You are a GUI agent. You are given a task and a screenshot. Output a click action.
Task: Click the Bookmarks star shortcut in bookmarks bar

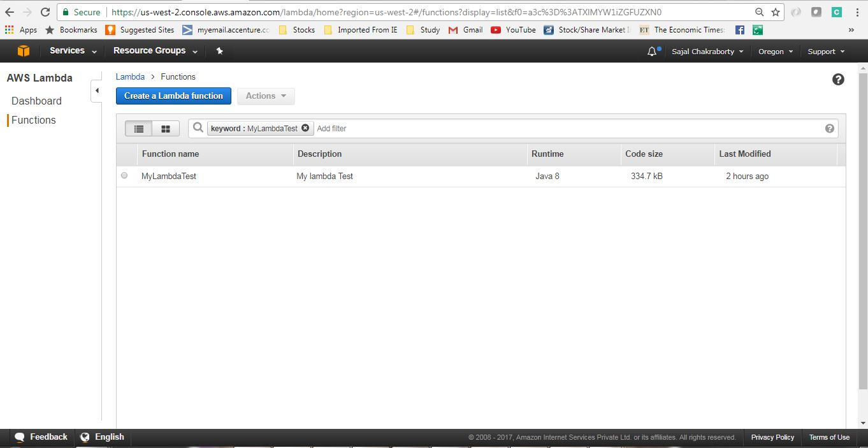(71, 30)
